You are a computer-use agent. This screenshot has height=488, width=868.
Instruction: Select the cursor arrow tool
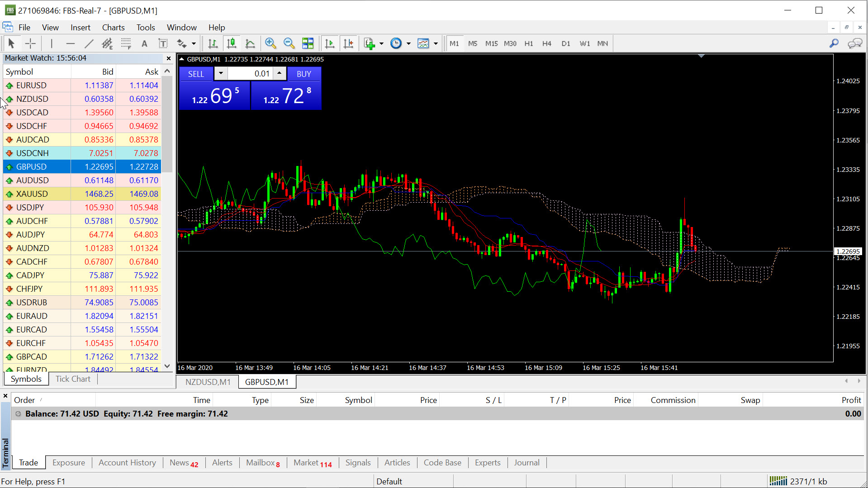click(x=11, y=43)
